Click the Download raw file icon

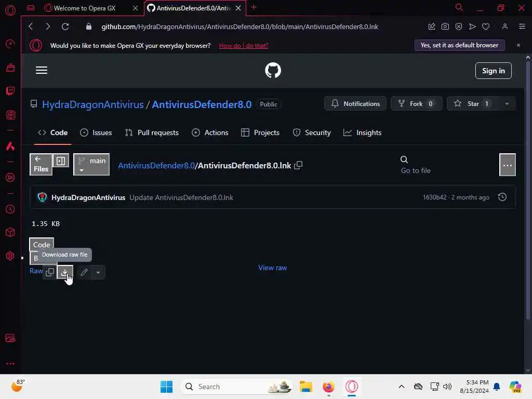coord(65,272)
